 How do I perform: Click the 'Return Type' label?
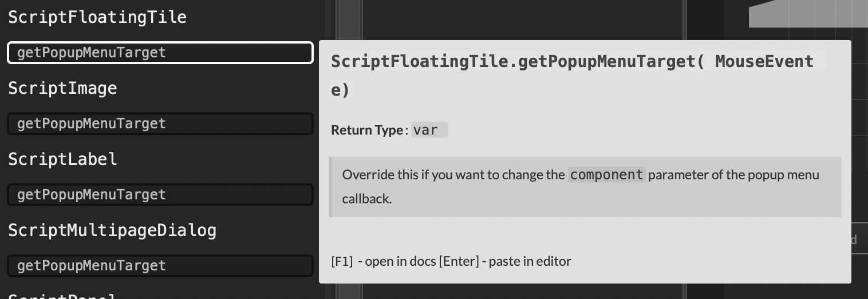(367, 130)
